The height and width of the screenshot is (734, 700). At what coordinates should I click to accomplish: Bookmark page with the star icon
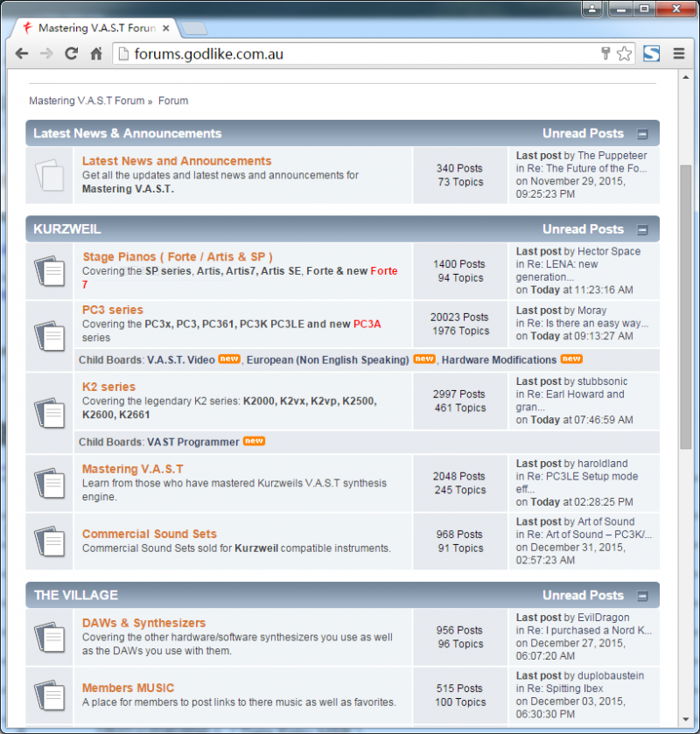coord(624,53)
